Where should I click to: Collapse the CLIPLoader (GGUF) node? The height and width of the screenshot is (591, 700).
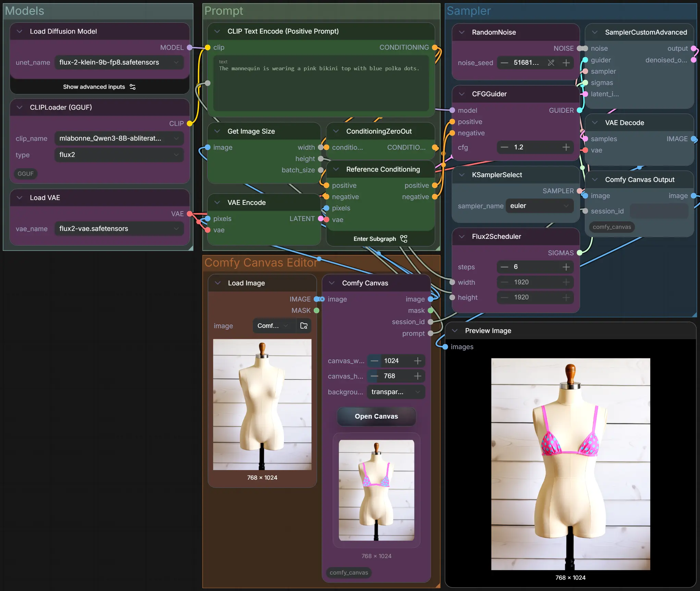tap(20, 107)
